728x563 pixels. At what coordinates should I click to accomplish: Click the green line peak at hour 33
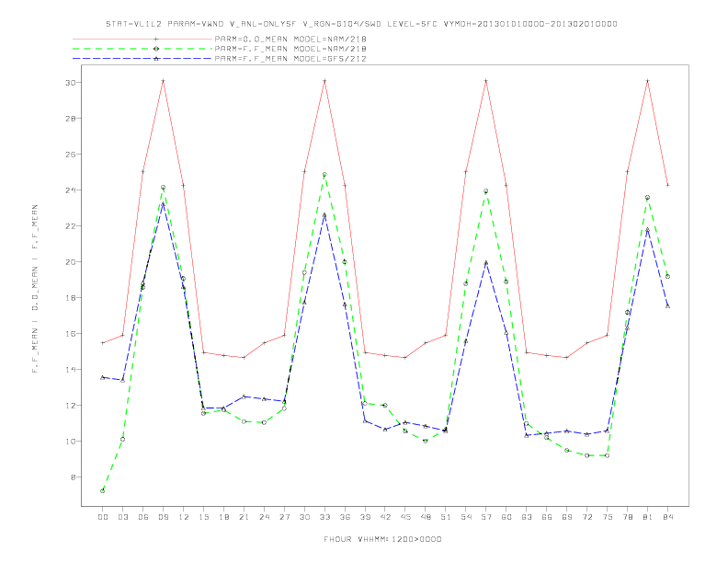324,175
